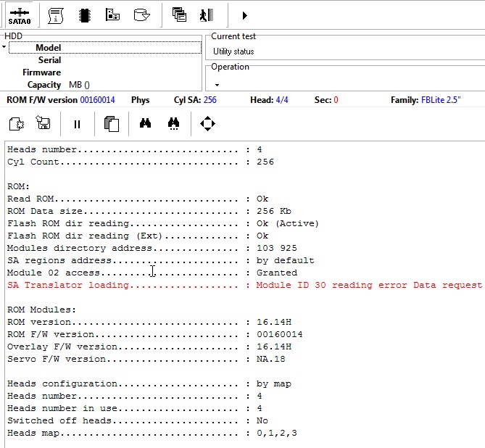Viewport: 485px width, 448px height.
Task: Click the Flash ROM dir reading (Ext) line
Action: [x=138, y=236]
